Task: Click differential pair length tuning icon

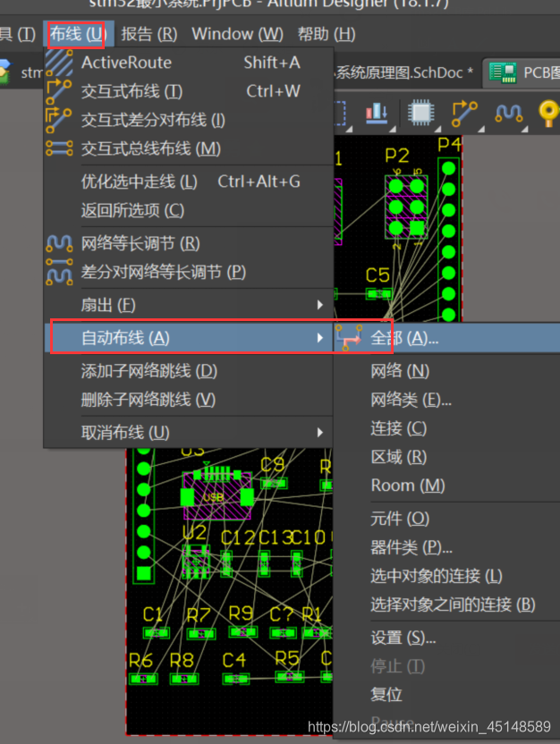Action: (x=59, y=272)
